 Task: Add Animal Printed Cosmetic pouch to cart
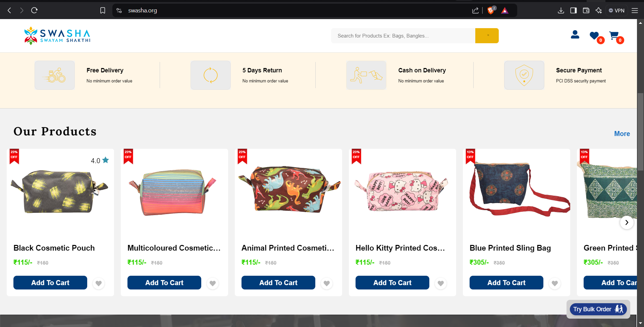tap(278, 282)
